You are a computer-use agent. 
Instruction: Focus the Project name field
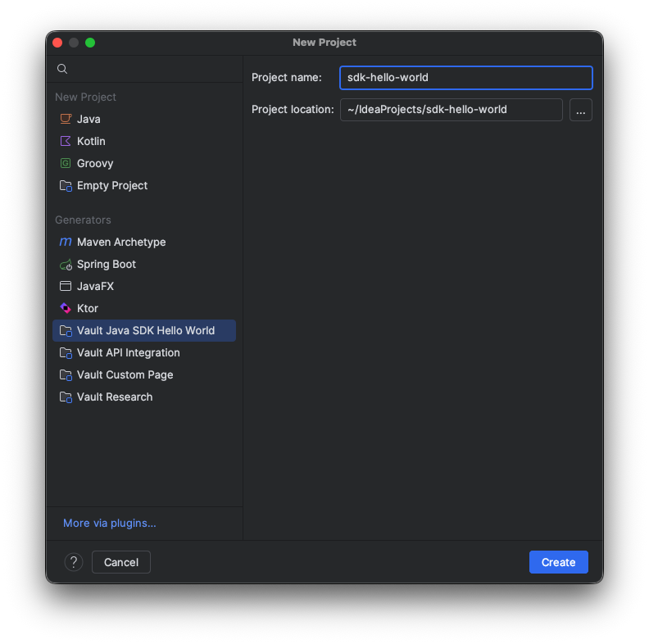(x=466, y=78)
